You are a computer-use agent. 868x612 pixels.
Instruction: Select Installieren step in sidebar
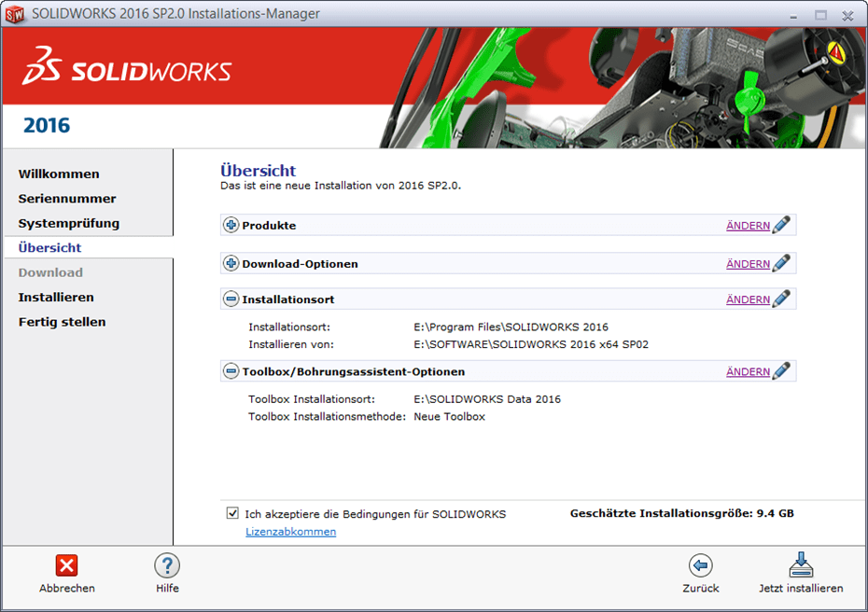click(x=56, y=298)
